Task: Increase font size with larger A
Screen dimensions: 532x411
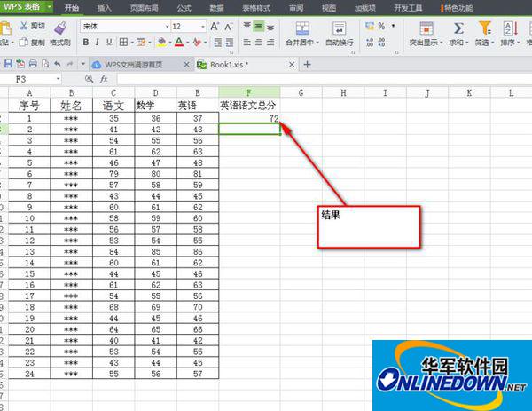Action: click(215, 27)
